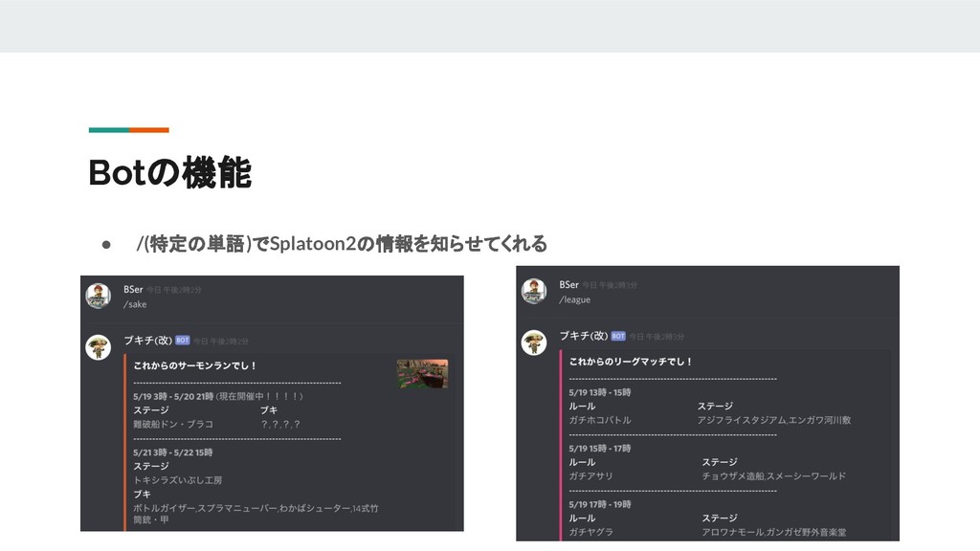
Task: Click the timestamp next to BSer's /league message
Action: pyautogui.click(x=610, y=285)
